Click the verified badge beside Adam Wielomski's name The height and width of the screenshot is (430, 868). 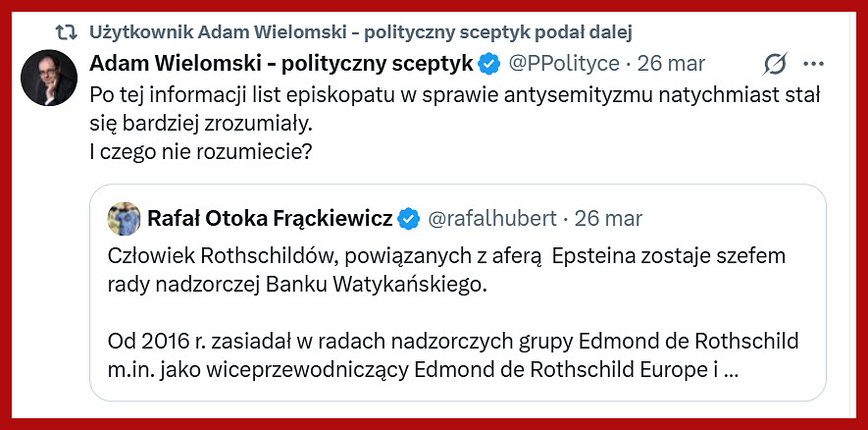[x=490, y=65]
